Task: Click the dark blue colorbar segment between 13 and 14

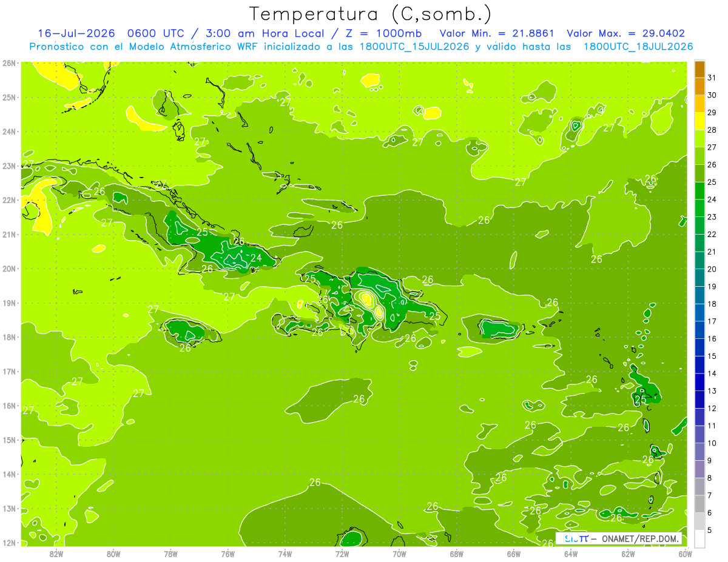Action: (x=699, y=382)
